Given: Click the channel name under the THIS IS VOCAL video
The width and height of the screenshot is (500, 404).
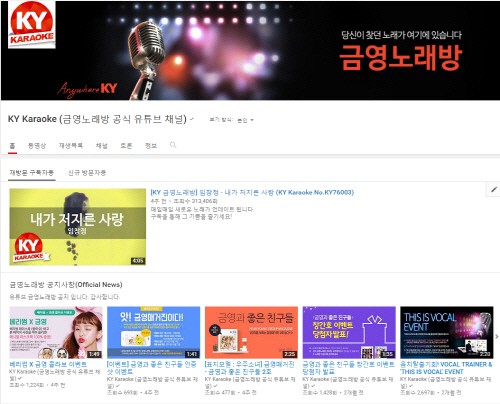Looking at the screenshot, I should (446, 382).
